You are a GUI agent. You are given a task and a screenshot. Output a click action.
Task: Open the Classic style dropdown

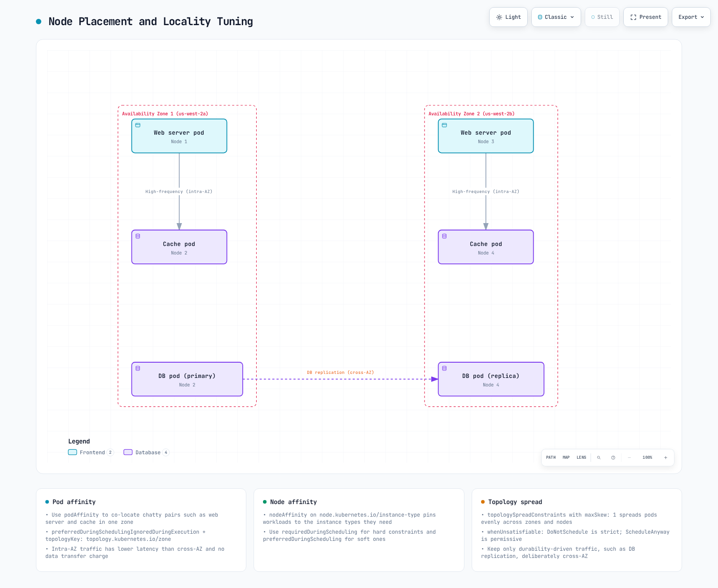556,17
